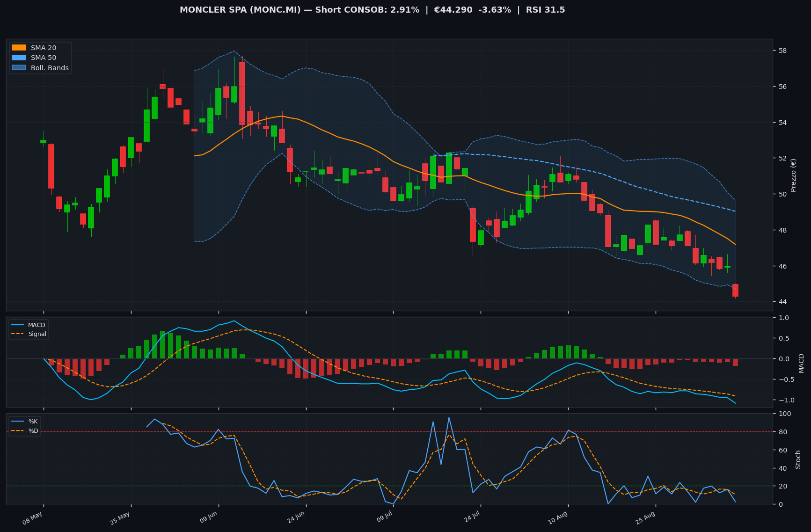Click the blue SMA 50 legend swatch

pyautogui.click(x=19, y=58)
